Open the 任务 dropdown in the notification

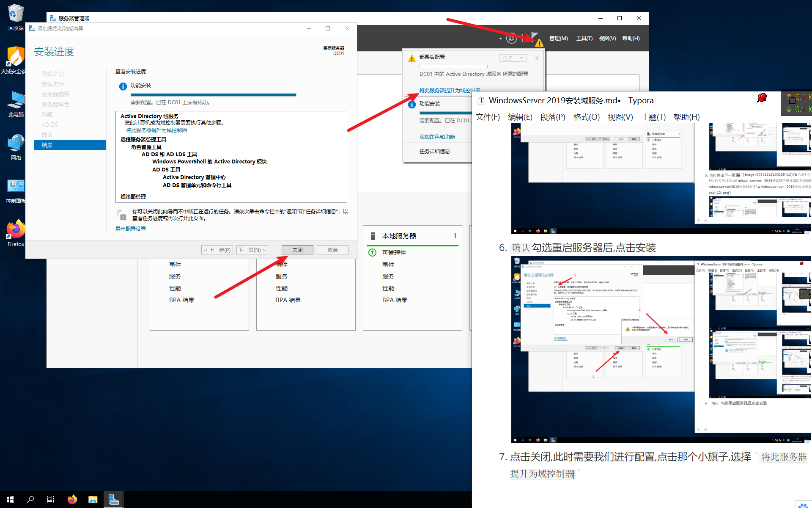(513, 58)
